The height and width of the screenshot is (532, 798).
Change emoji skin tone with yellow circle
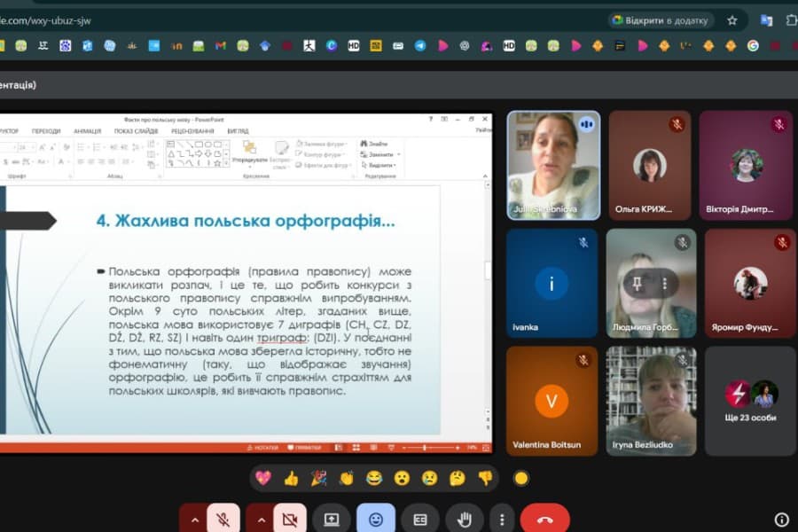tap(521, 478)
